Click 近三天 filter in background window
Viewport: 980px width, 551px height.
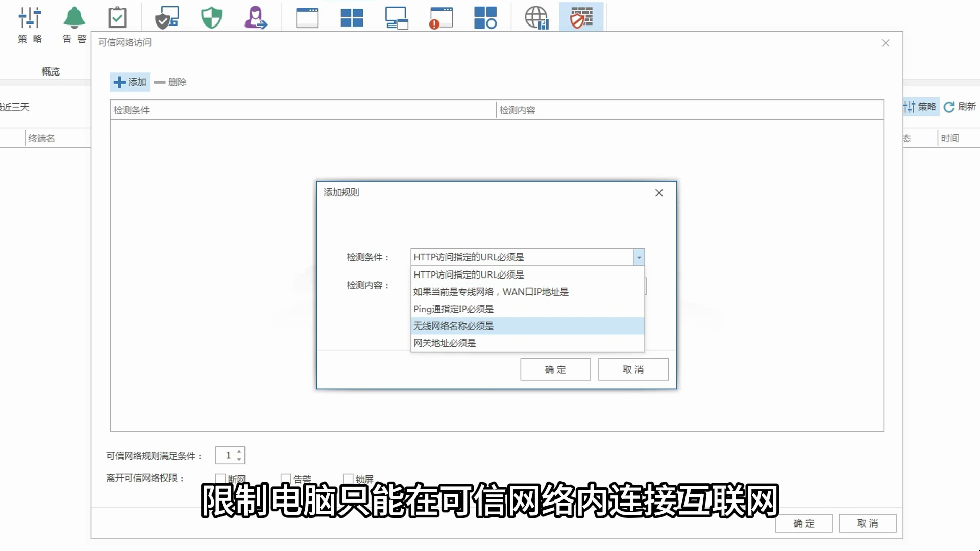coord(14,107)
